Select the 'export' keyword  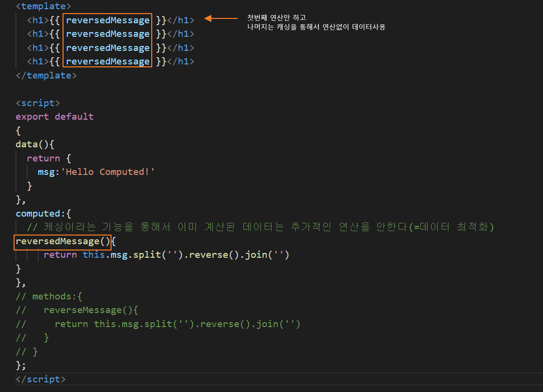32,117
